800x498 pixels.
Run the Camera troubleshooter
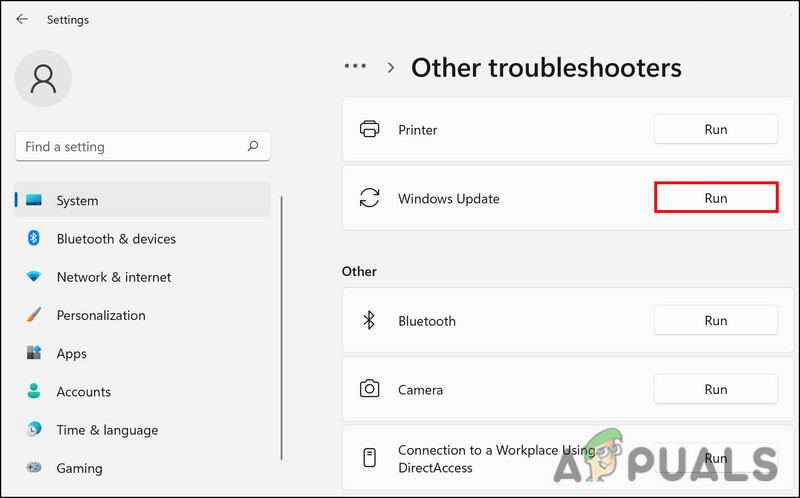click(715, 389)
